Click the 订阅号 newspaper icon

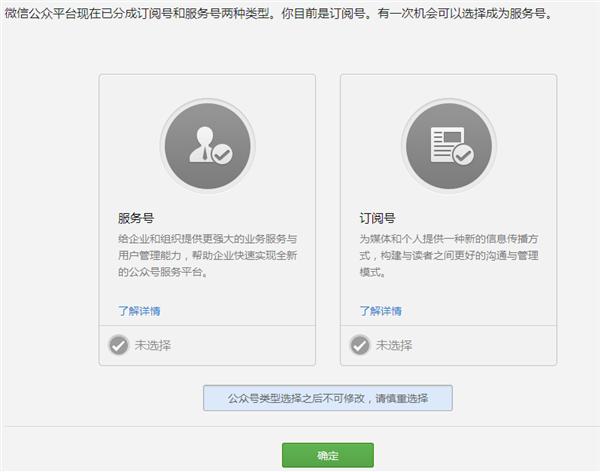coord(448,145)
